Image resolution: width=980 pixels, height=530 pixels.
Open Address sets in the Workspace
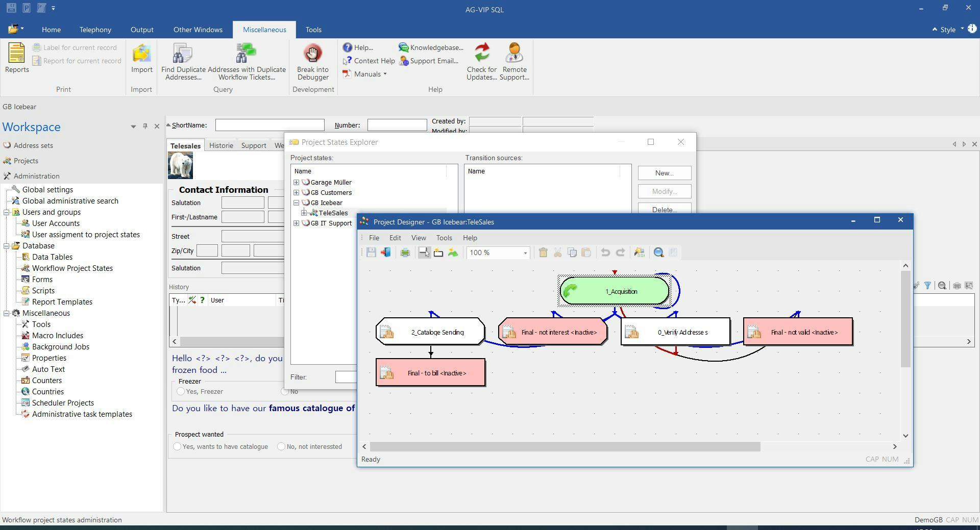pyautogui.click(x=33, y=145)
